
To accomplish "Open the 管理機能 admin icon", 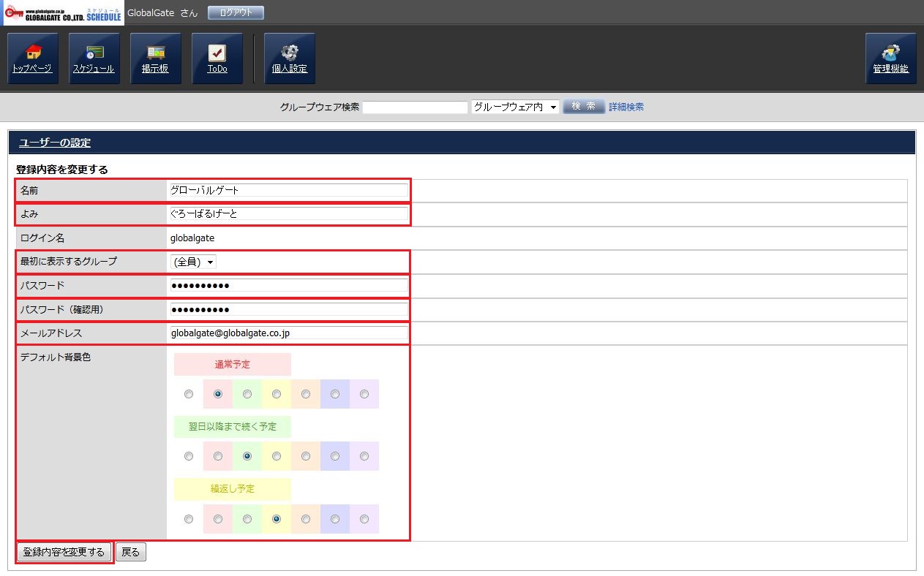I will point(890,58).
